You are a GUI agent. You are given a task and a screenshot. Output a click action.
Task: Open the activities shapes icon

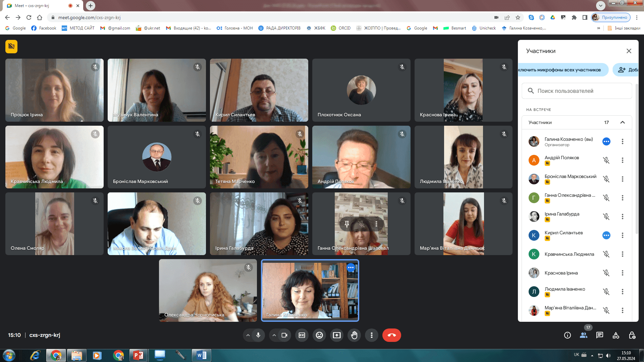click(616, 335)
